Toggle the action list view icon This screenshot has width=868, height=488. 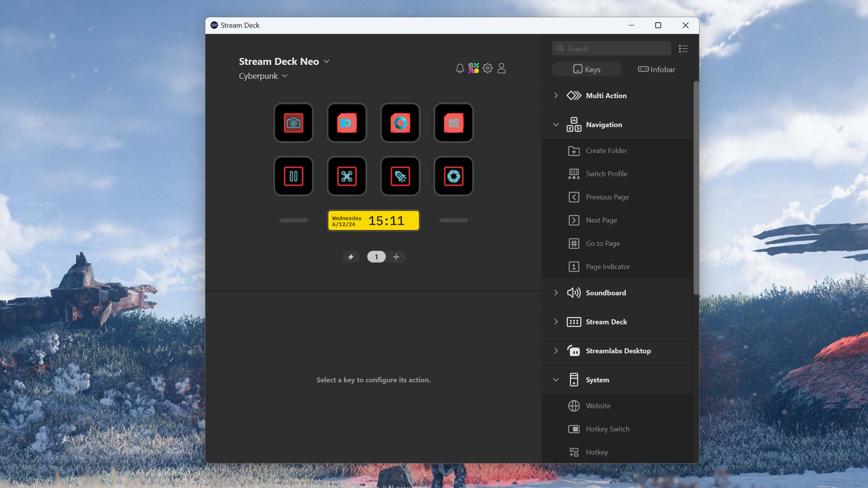683,48
